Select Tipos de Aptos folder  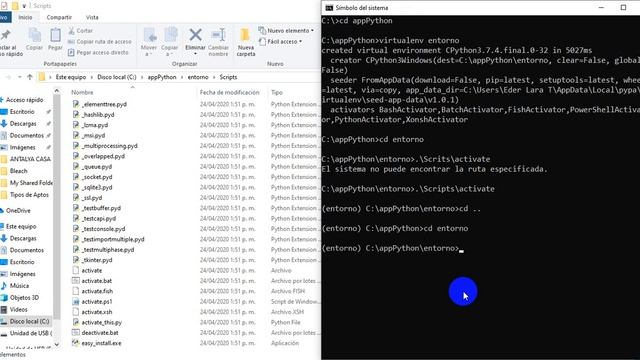point(29,195)
